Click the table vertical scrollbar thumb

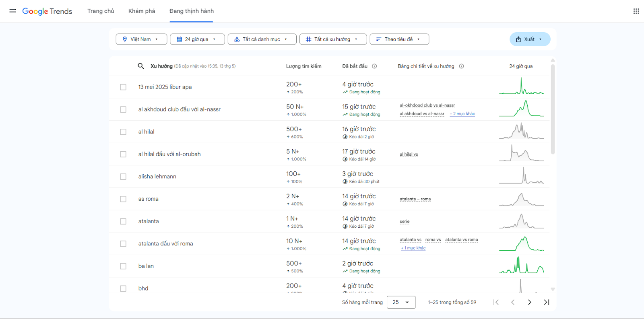pos(553,109)
